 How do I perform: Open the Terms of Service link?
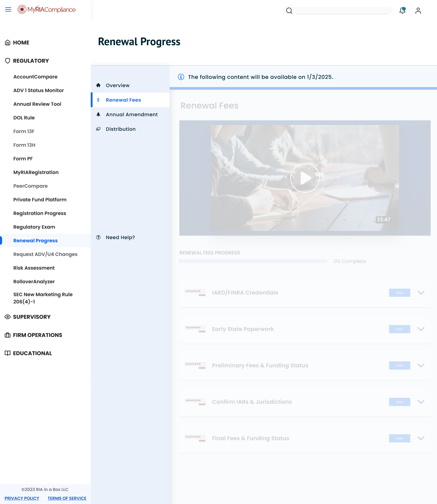tap(67, 498)
